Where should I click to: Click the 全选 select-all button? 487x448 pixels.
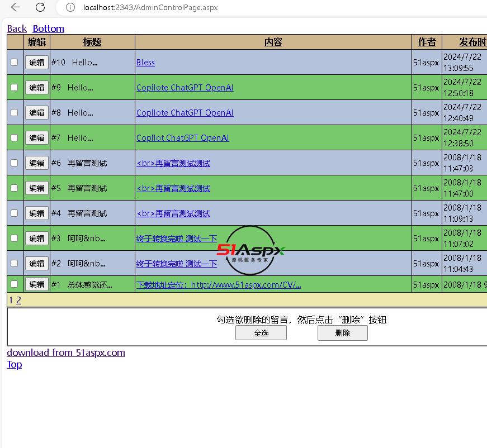[x=261, y=333]
